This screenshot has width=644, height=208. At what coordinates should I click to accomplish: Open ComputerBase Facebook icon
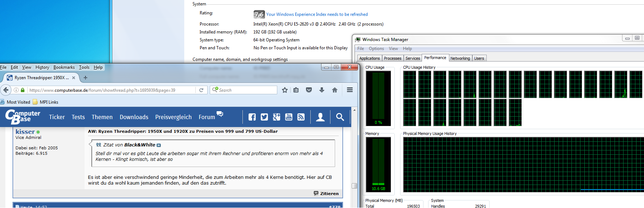[252, 117]
